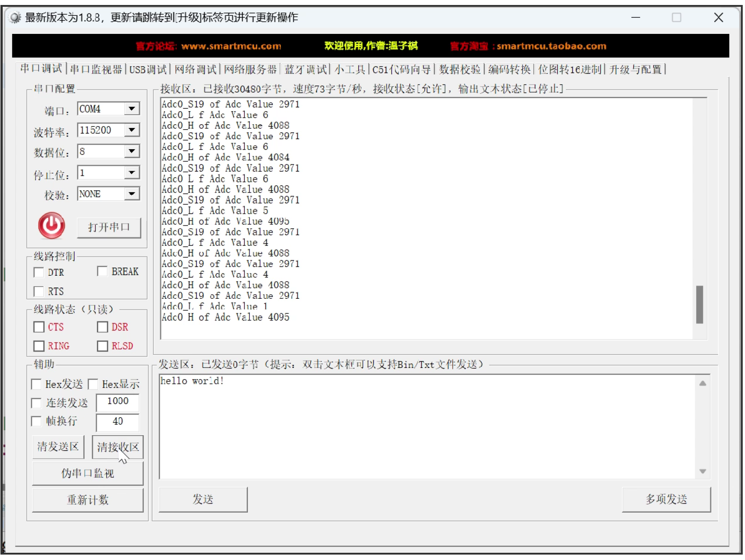Image resolution: width=745 pixels, height=560 pixels.
Task: Open the COM4 port dropdown
Action: pos(132,109)
